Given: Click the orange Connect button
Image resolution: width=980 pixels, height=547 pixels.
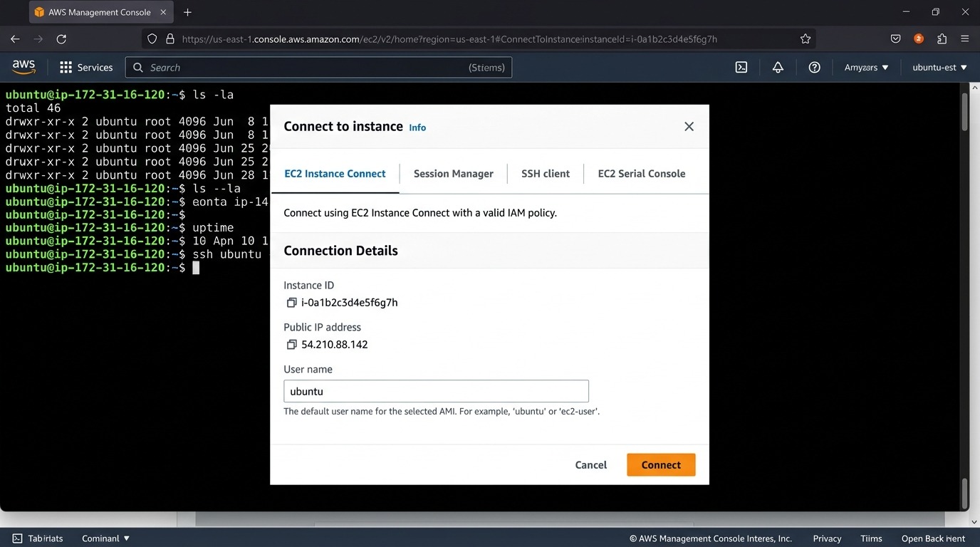Looking at the screenshot, I should pyautogui.click(x=661, y=464).
